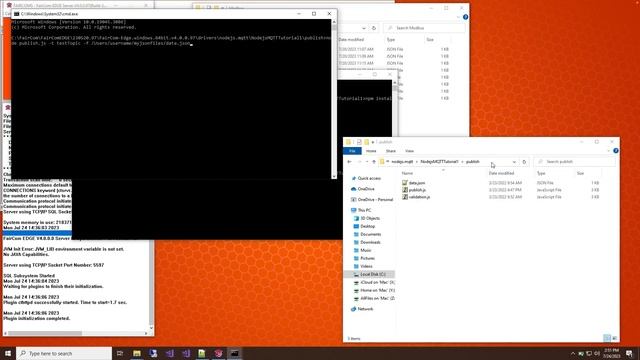640x360 pixels.
Task: Open notification center in system tray
Action: click(629, 353)
